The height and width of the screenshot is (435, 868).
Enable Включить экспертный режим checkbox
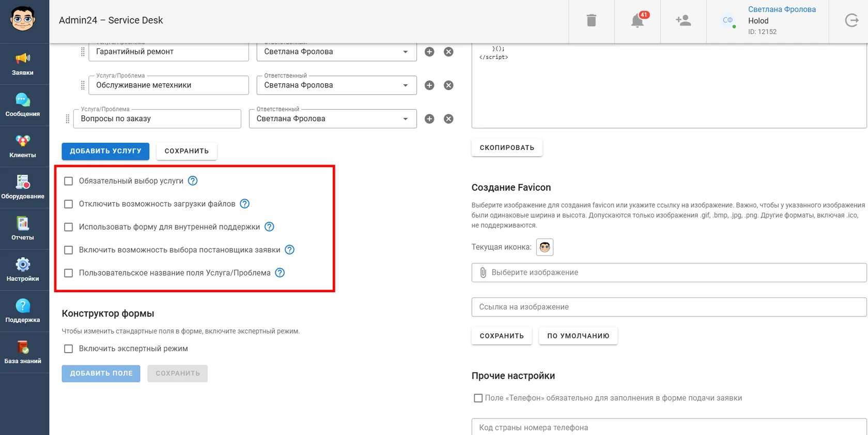click(68, 349)
